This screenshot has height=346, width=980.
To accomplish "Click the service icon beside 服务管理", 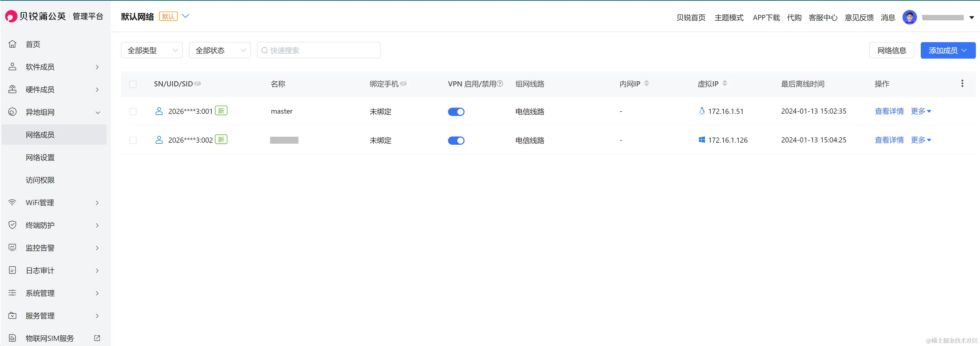I will tap(13, 316).
